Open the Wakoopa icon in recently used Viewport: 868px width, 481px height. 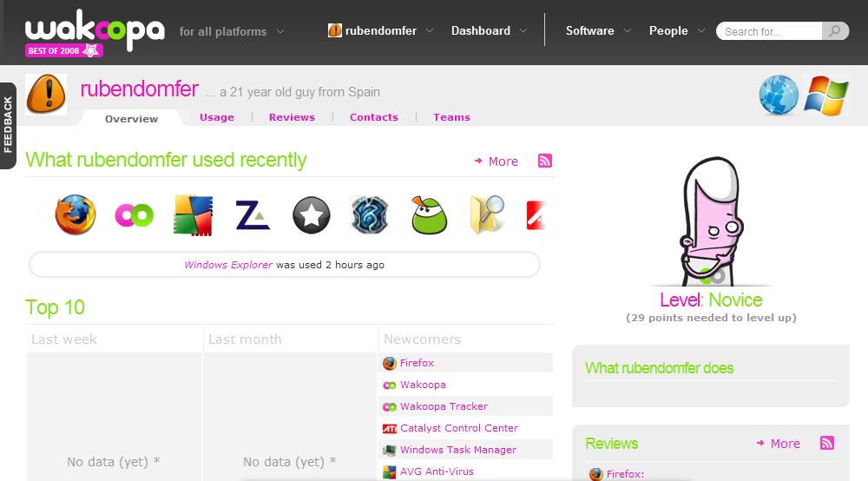pos(135,214)
